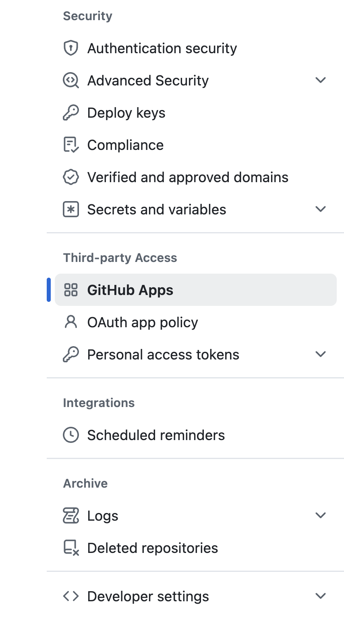The image size is (344, 644).
Task: Expand Secrets and variables submenu arrow
Action: 320,209
